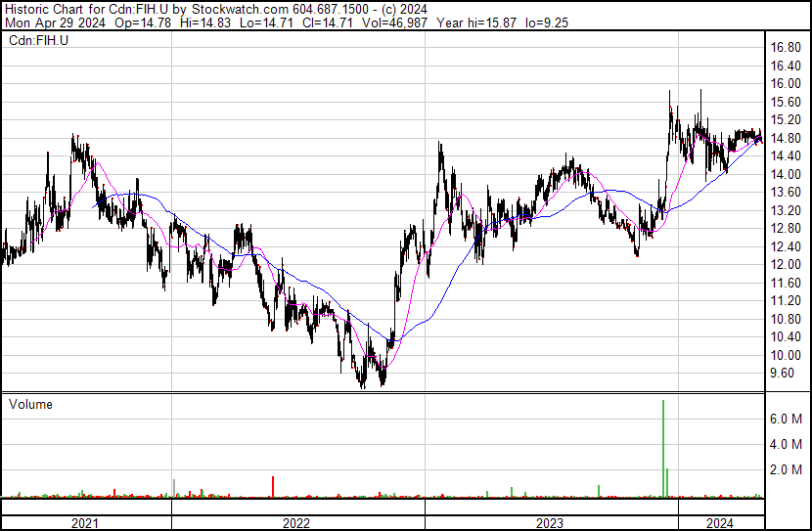The height and width of the screenshot is (531, 812).
Task: Click the 2024 year label on timeline
Action: tap(720, 523)
